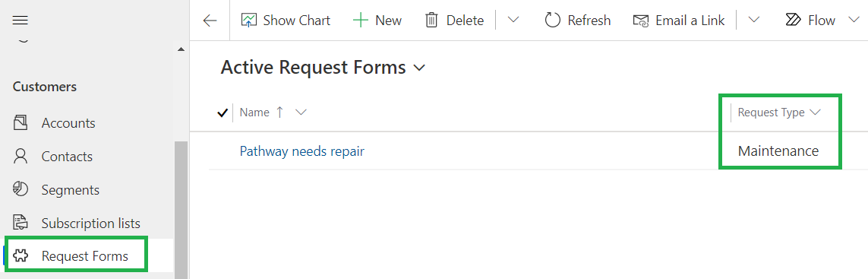
Task: Expand the dropdown next to Email a Link
Action: 753,21
